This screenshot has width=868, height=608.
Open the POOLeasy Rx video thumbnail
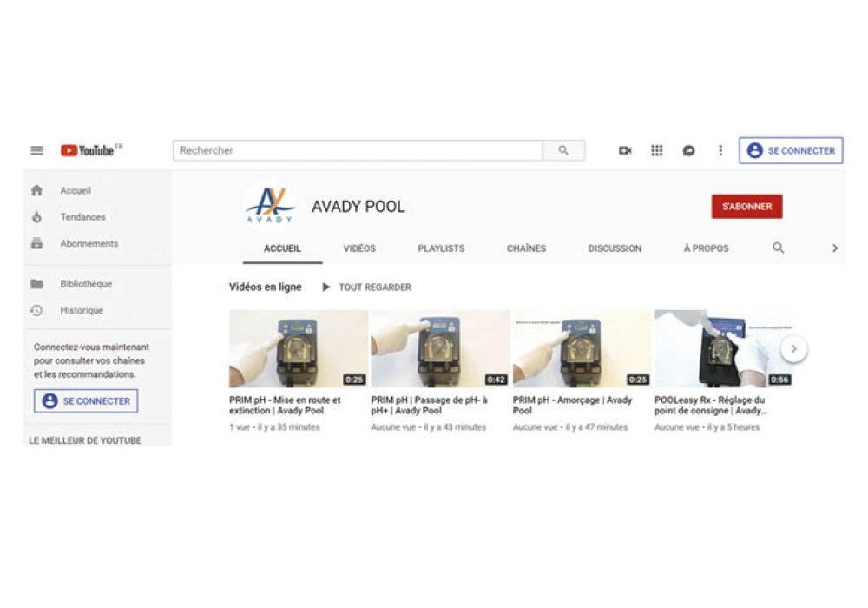click(724, 349)
